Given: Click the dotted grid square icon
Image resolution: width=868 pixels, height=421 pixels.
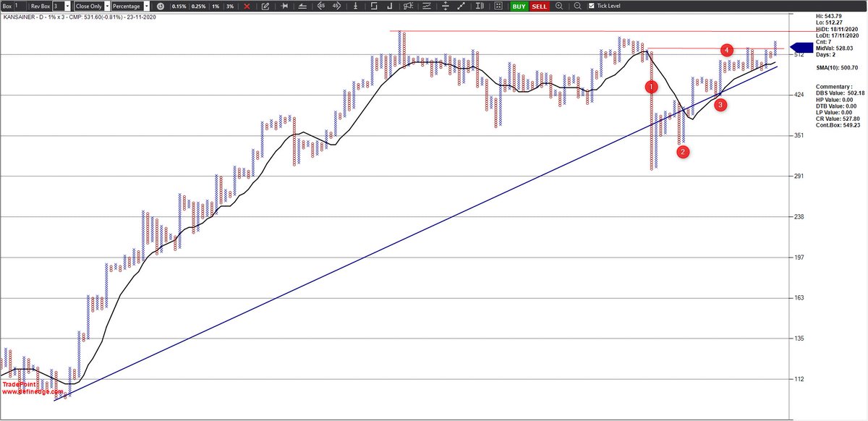Looking at the screenshot, I should click(498, 6).
